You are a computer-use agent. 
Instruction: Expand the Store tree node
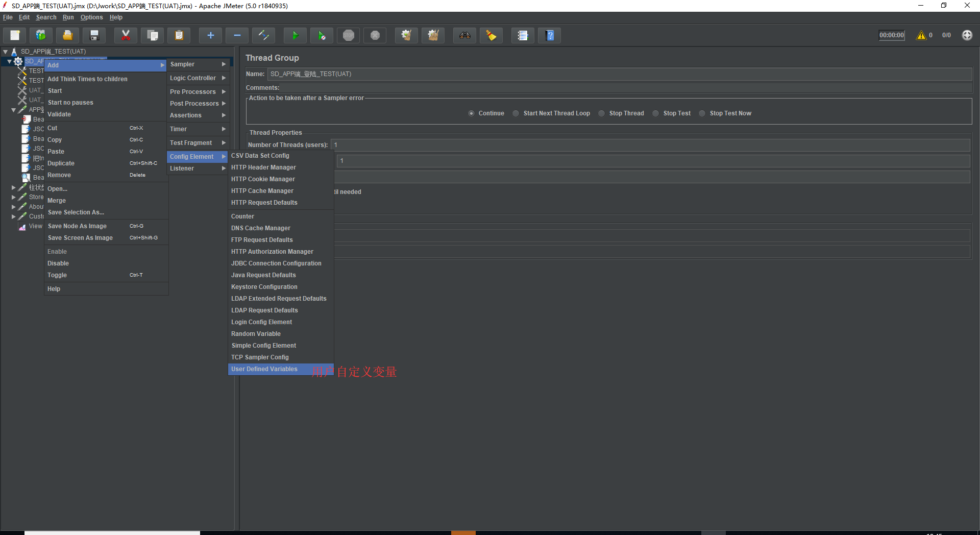[13, 197]
